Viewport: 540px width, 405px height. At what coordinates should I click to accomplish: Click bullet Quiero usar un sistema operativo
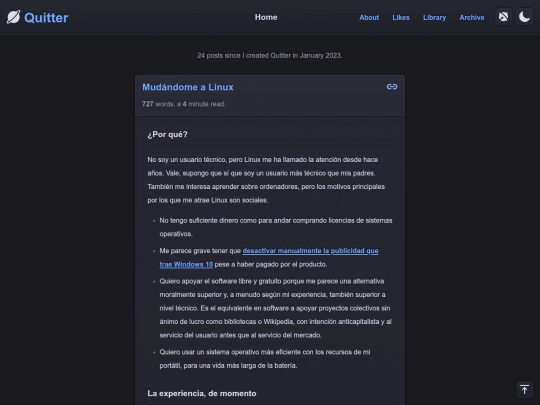(264, 359)
